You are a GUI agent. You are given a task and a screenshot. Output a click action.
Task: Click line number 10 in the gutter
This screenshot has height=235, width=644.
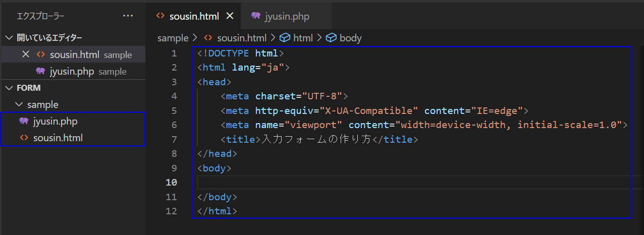(171, 182)
